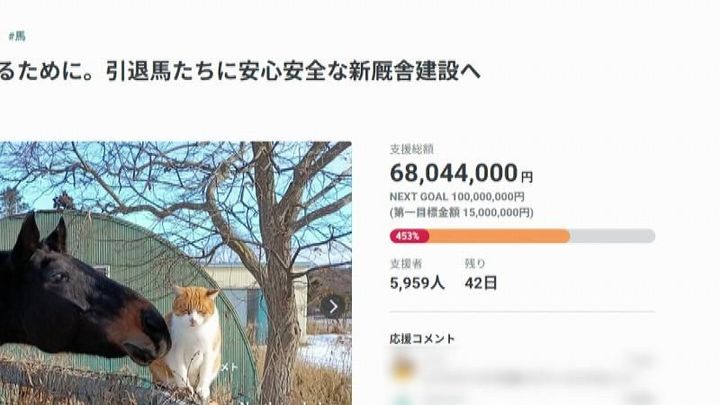720x405 pixels.
Task: Click the 5,959人 supporter count
Action: [x=417, y=283]
